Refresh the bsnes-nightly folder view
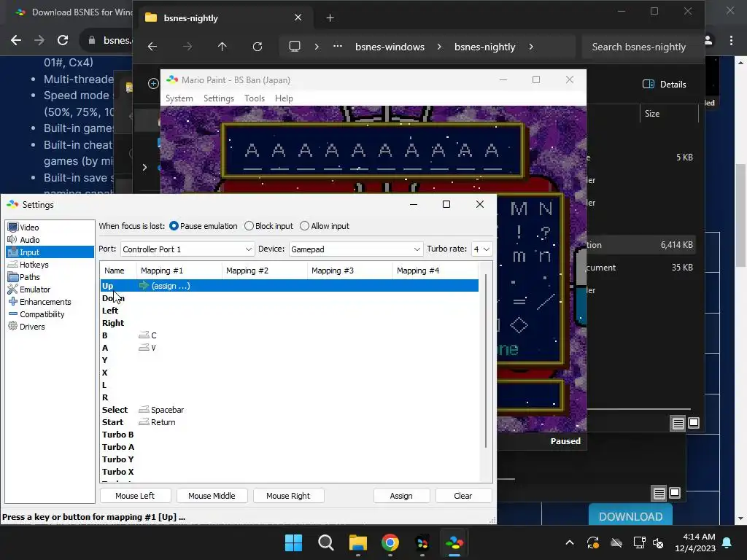The width and height of the screenshot is (747, 560). [x=258, y=47]
